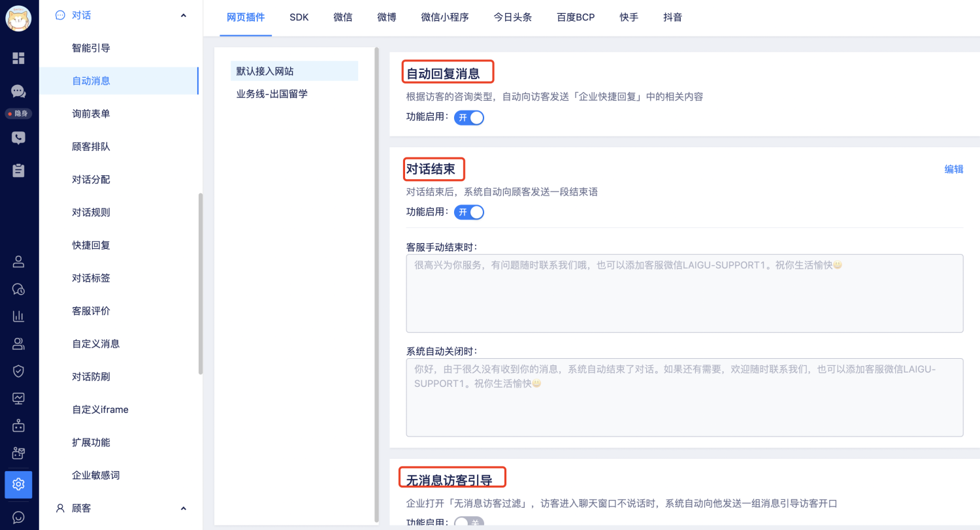Open the chat history clock icon
The height and width of the screenshot is (530, 980).
[18, 290]
